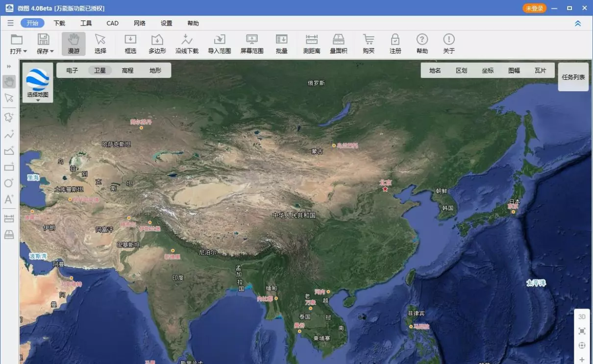Switch to the 下载 download tab
Viewport: 593px width, 364px height.
tap(59, 23)
